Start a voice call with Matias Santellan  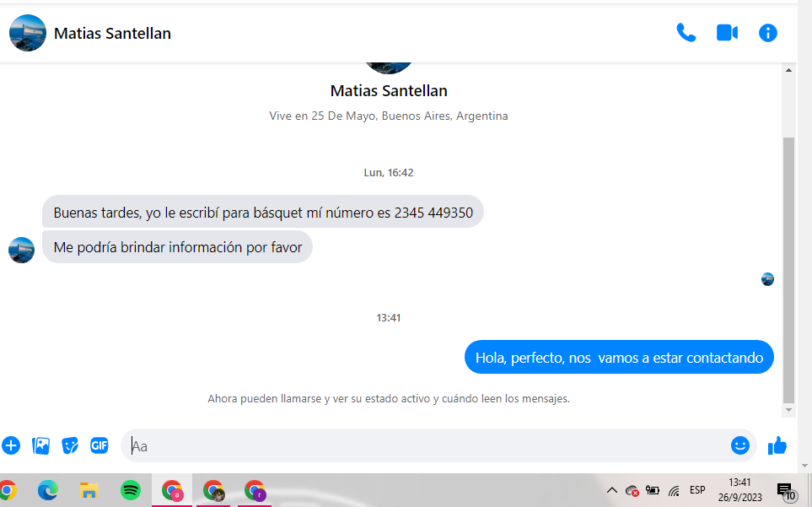point(686,33)
